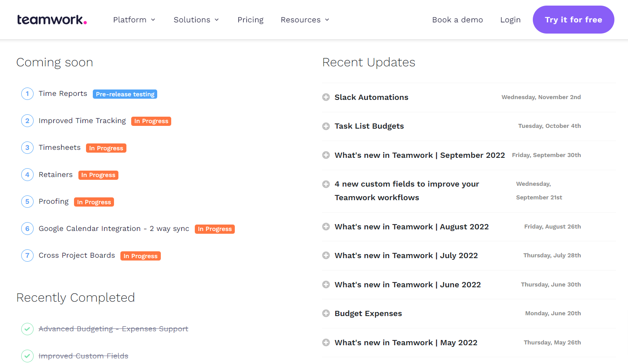Select the Time Reports item text

click(x=63, y=93)
